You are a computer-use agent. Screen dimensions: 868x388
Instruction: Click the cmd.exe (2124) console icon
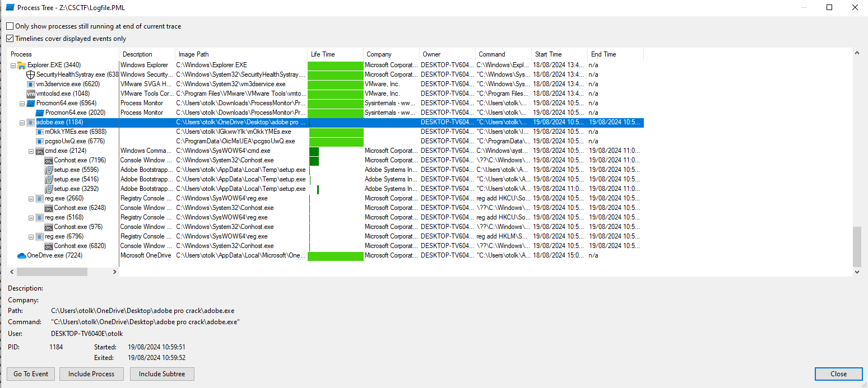point(40,151)
